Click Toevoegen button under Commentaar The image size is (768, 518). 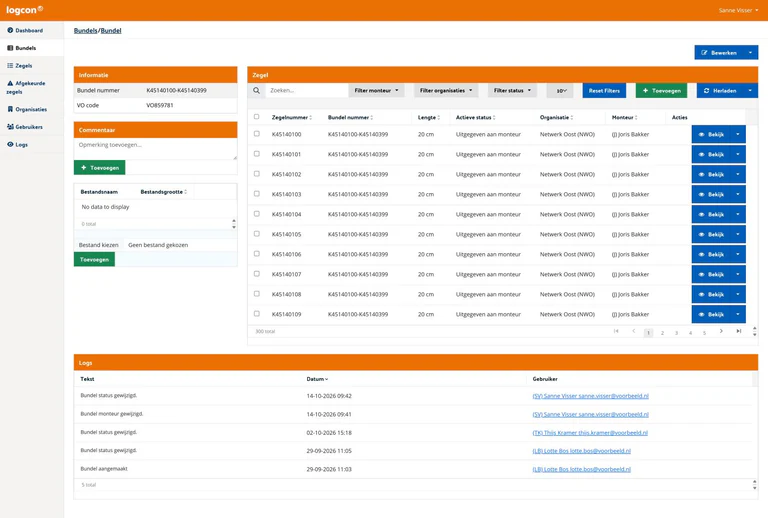coord(99,167)
